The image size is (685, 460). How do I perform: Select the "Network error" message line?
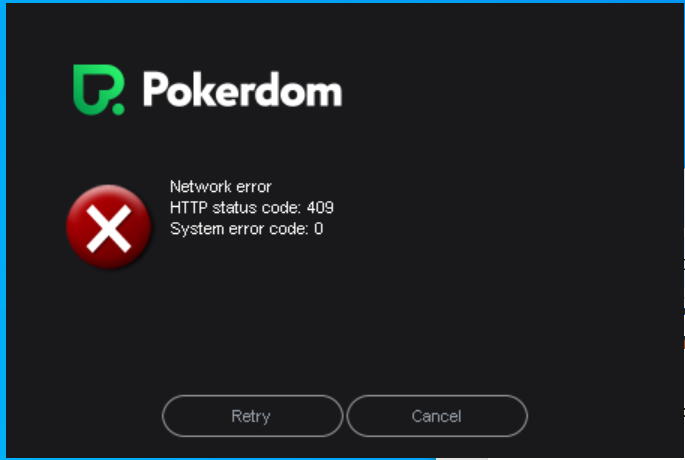tap(221, 187)
